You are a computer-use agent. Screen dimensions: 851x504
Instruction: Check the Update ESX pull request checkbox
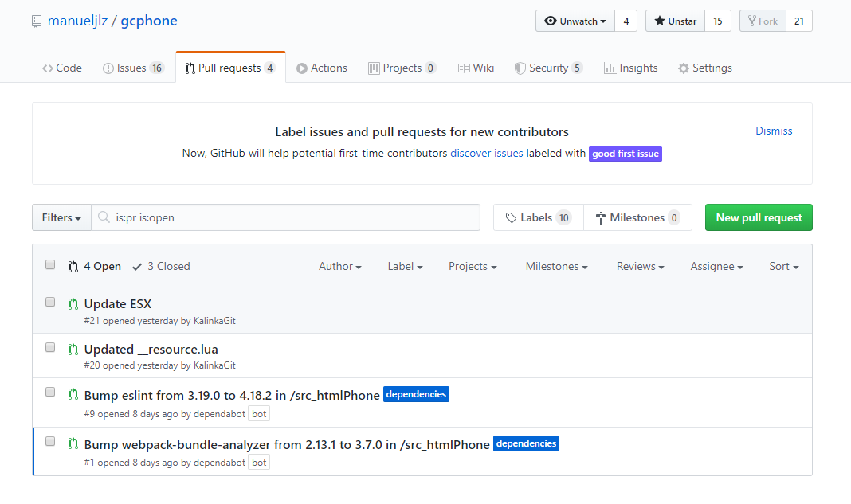coord(50,302)
